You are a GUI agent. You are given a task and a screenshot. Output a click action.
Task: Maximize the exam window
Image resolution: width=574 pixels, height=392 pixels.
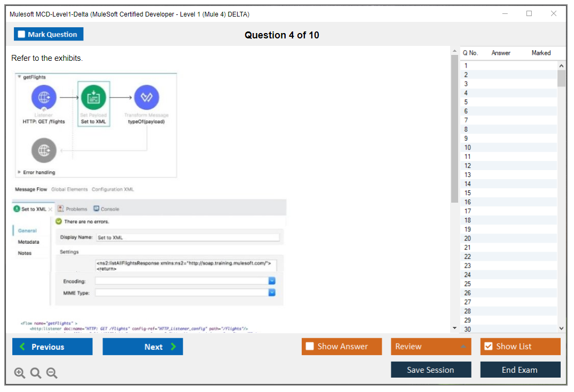529,14
